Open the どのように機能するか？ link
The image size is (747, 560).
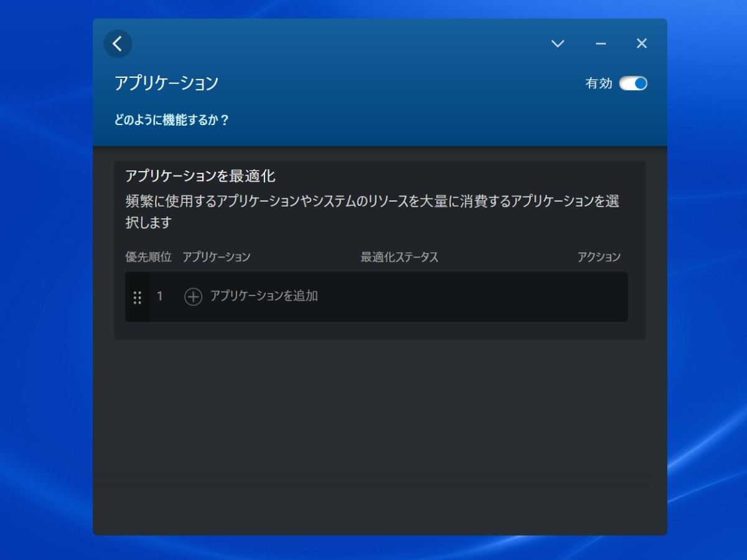[x=172, y=120]
